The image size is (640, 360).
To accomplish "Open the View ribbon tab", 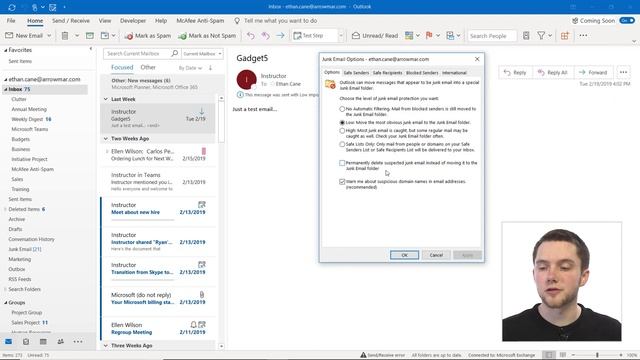I will tap(104, 21).
